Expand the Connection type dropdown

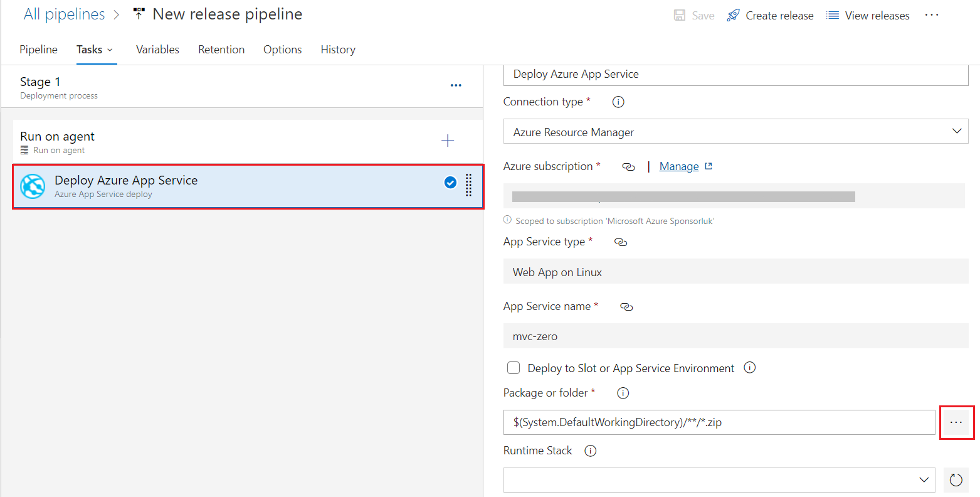[x=957, y=131]
